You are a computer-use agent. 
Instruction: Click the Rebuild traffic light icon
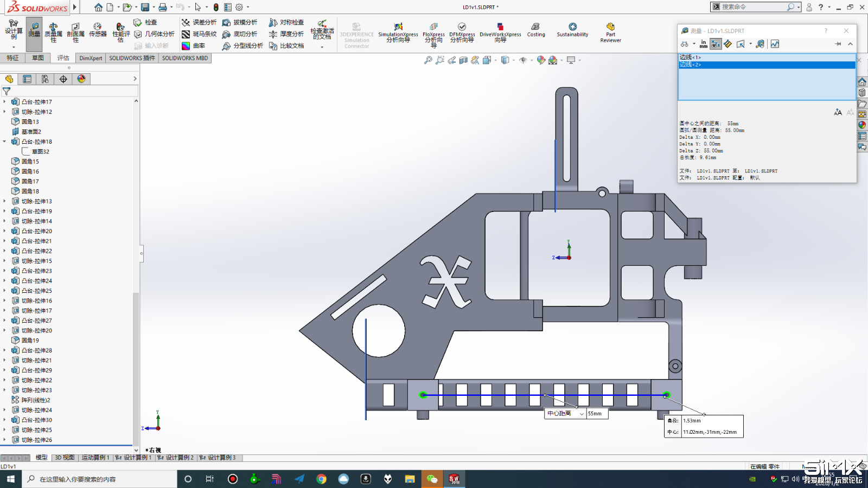(216, 7)
